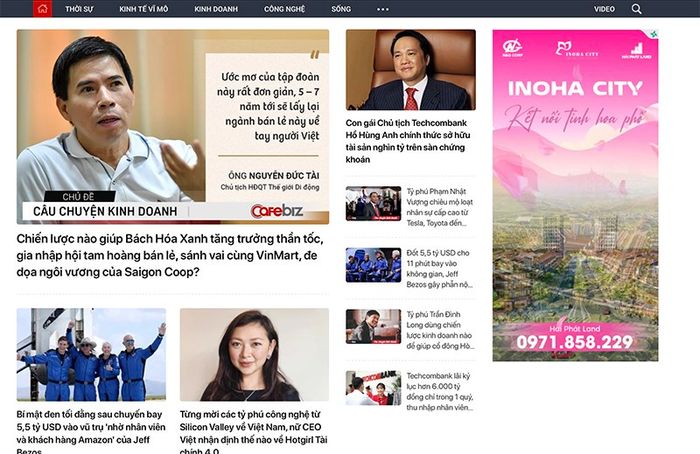Open the Techcombank 6.000 tỷ profit thumbnail

click(373, 388)
